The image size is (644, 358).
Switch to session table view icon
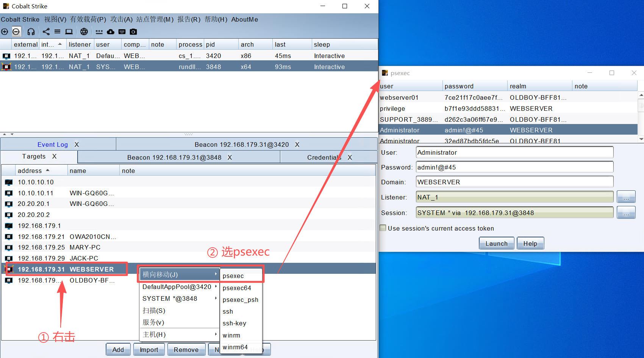tap(58, 32)
